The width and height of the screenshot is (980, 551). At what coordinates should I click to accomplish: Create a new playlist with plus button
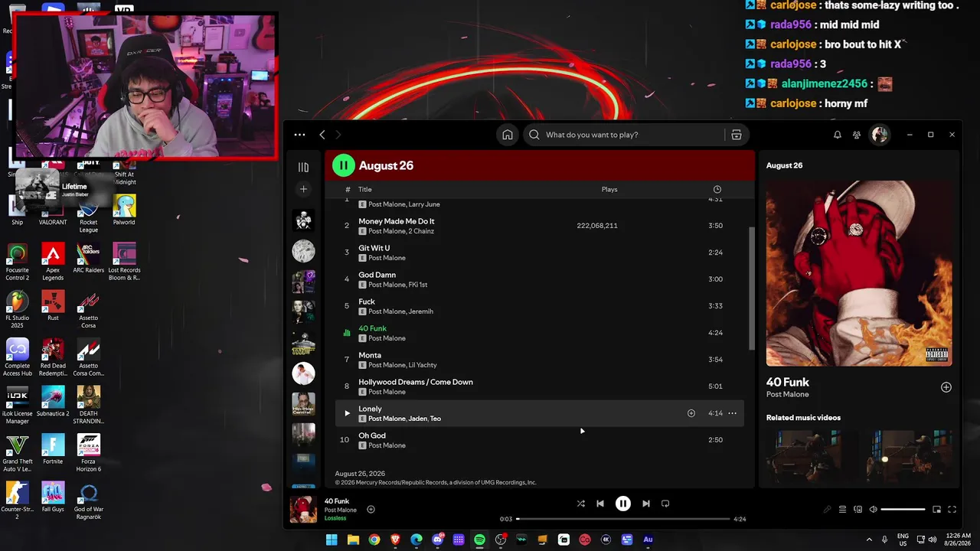tap(303, 189)
